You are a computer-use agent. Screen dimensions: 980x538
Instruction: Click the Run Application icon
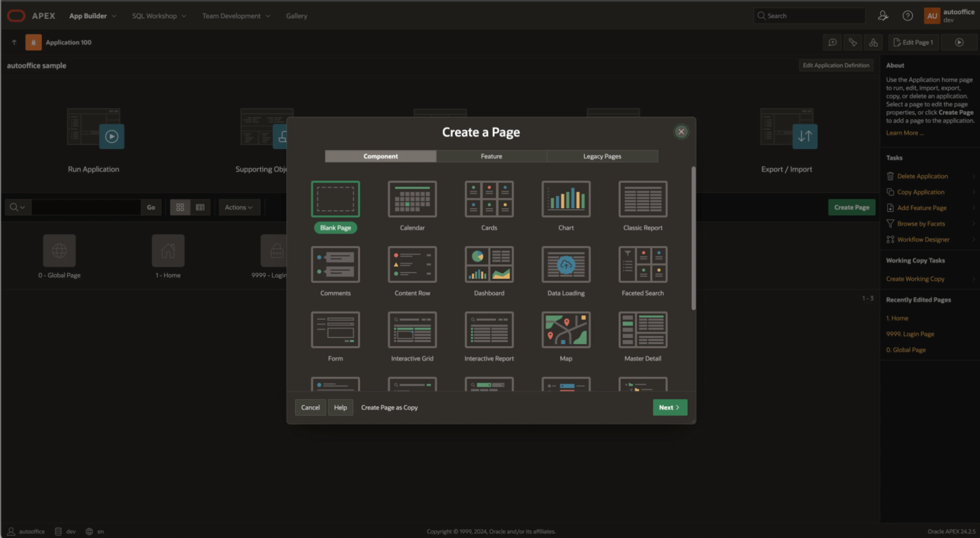point(95,129)
